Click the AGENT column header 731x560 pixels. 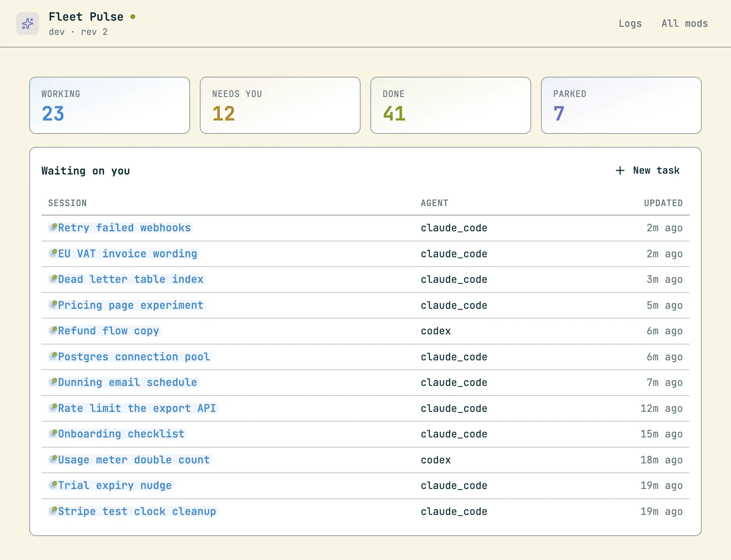435,203
